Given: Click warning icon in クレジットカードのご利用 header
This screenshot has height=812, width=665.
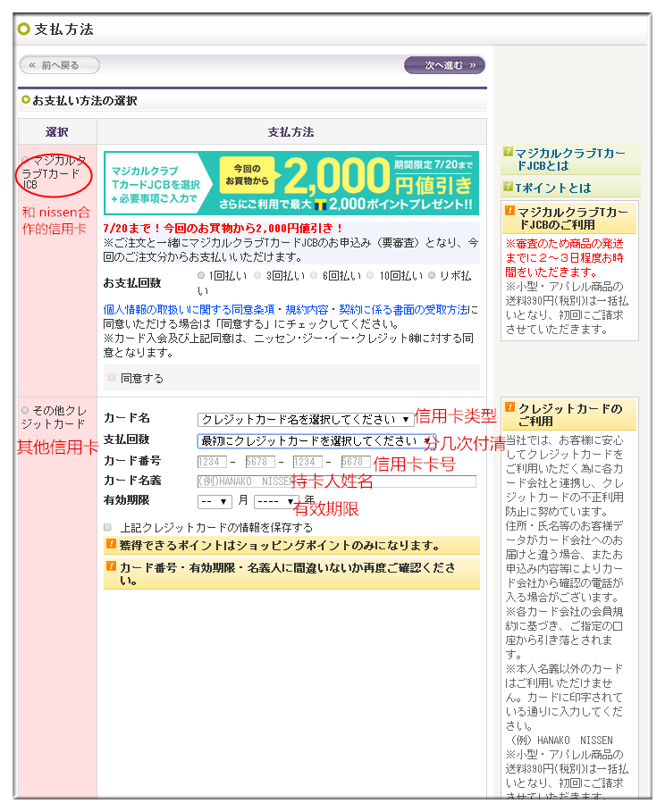Looking at the screenshot, I should pos(510,407).
